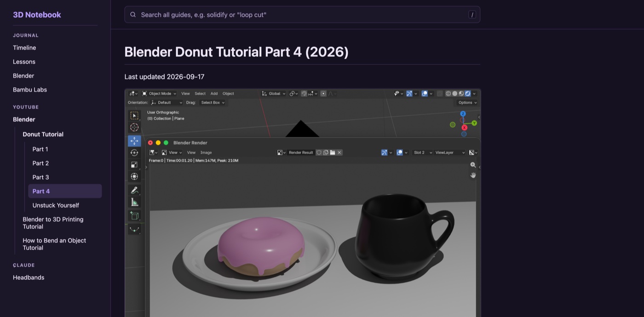This screenshot has width=644, height=317.
Task: Toggle gizmo display in 3D viewport header
Action: click(x=409, y=94)
